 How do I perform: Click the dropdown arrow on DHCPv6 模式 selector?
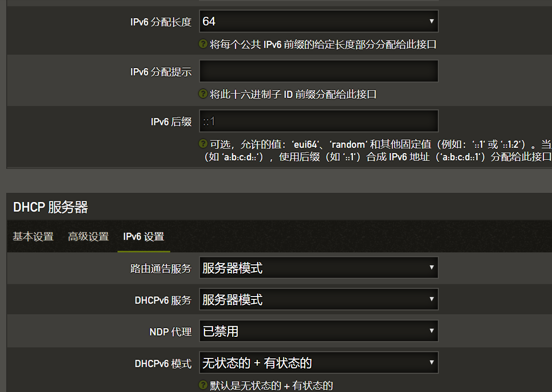click(431, 362)
